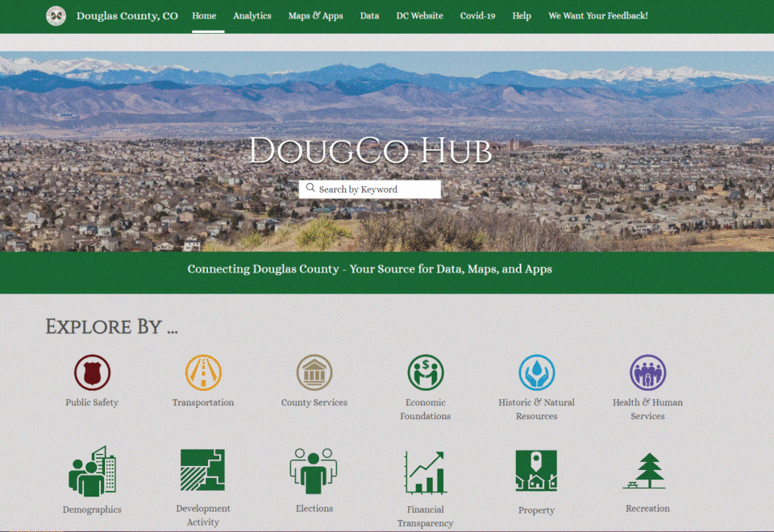
Task: Open the Maps & Apps section
Action: pyautogui.click(x=315, y=15)
